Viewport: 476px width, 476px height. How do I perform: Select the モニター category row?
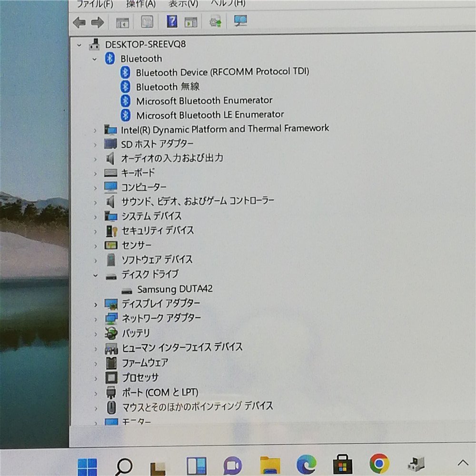tap(136, 422)
